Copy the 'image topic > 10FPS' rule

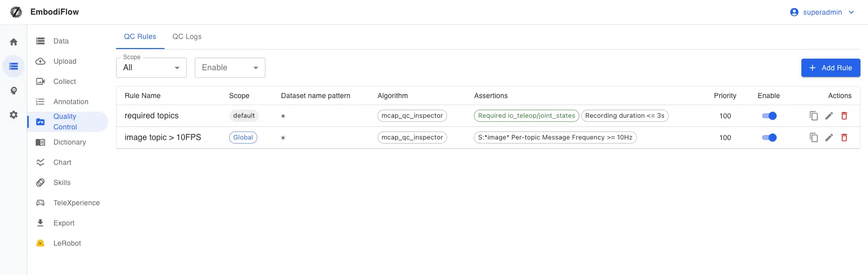813,137
